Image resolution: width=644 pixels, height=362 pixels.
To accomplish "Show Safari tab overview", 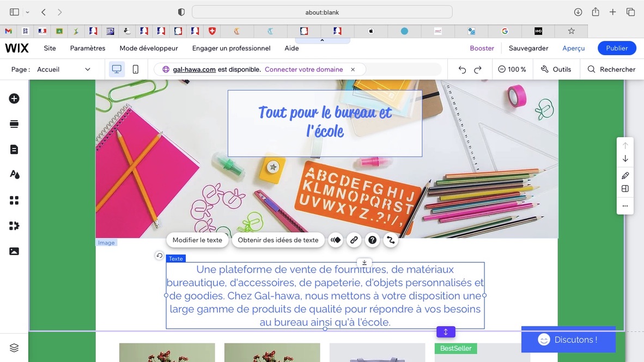I will point(630,12).
